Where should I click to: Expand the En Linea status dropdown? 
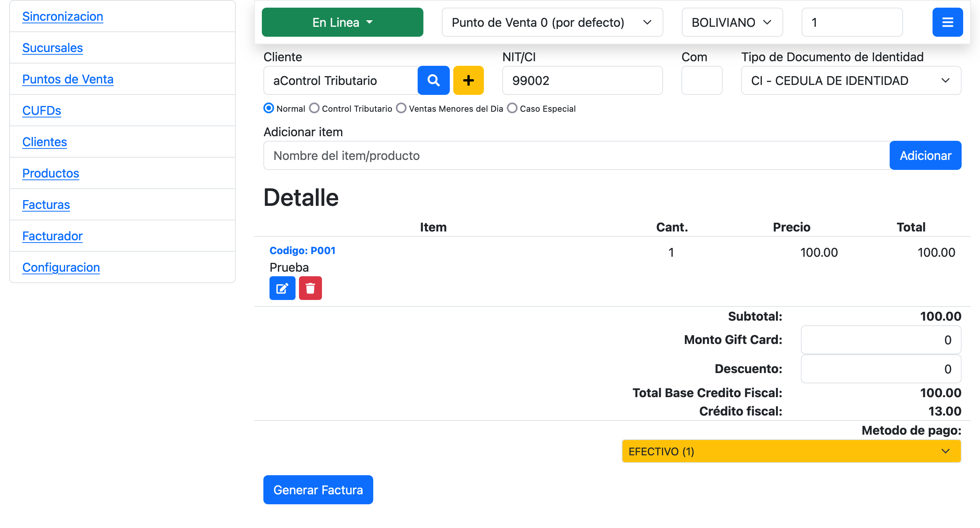click(x=342, y=22)
